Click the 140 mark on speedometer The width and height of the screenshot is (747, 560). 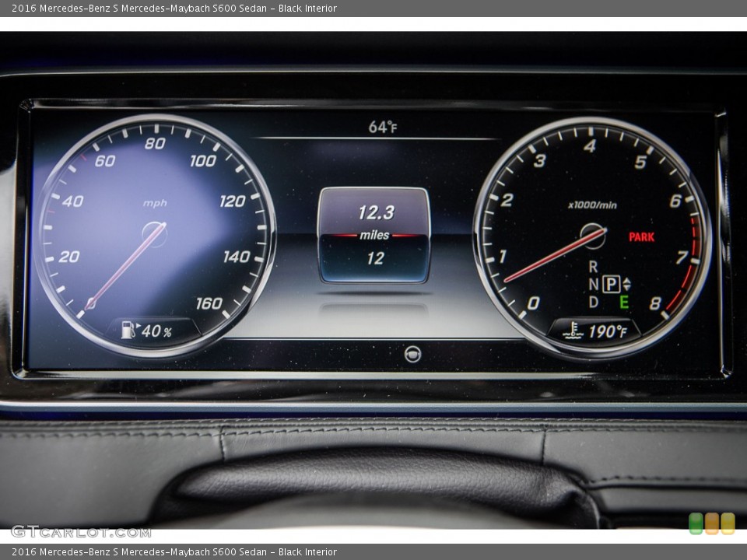[237, 257]
